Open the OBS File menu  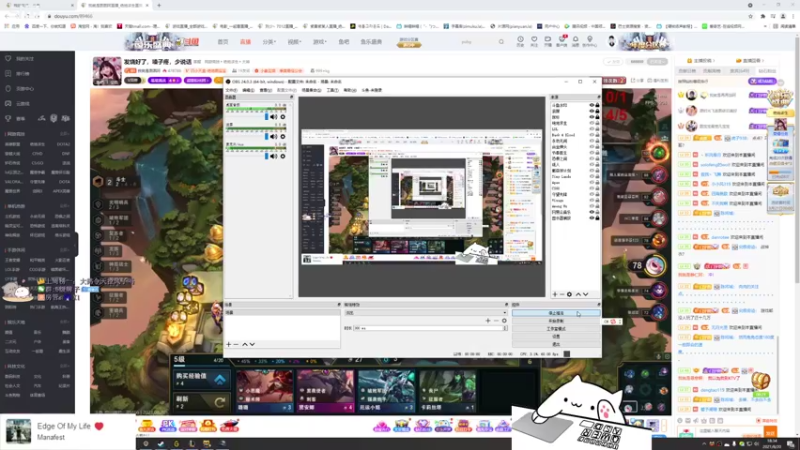pos(231,90)
